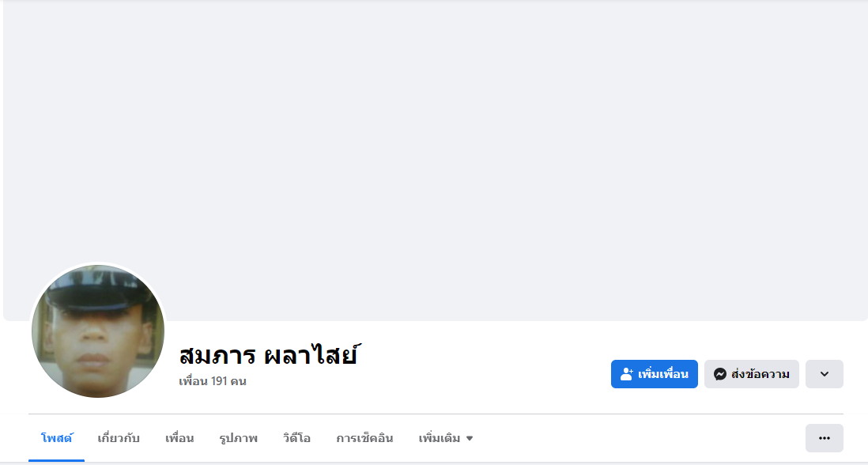Click the add-friend person-plus icon
Image resolution: width=868 pixels, height=465 pixels.
(x=628, y=374)
